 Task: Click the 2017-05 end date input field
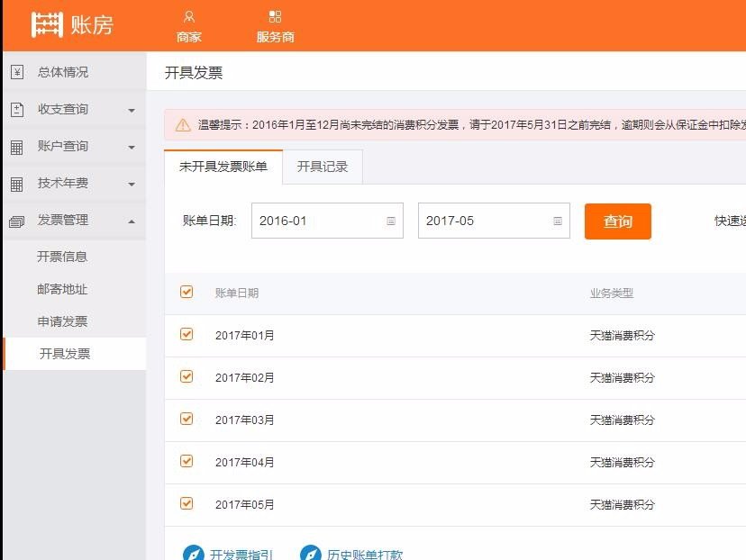tap(487, 221)
